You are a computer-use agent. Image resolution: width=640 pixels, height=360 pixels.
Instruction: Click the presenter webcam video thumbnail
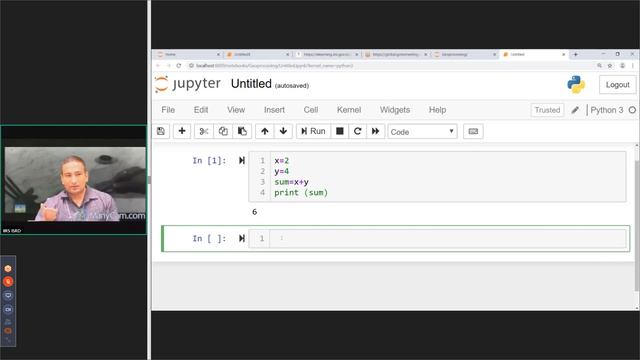pyautogui.click(x=74, y=180)
